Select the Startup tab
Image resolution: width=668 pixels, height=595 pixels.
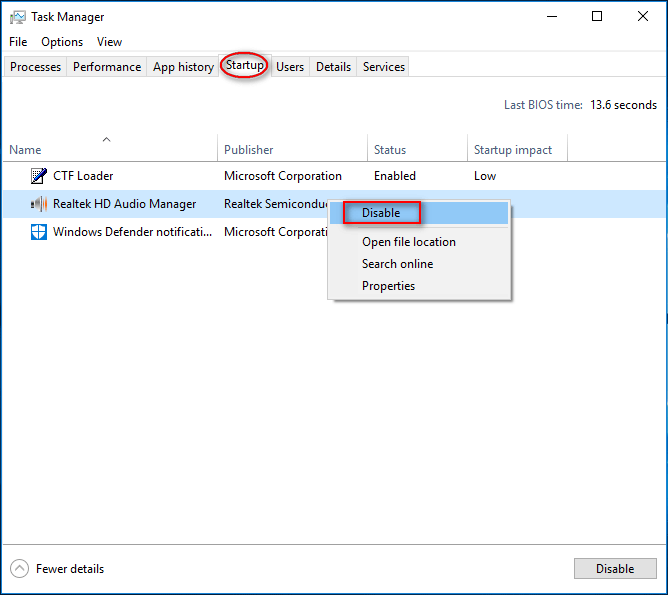point(245,65)
